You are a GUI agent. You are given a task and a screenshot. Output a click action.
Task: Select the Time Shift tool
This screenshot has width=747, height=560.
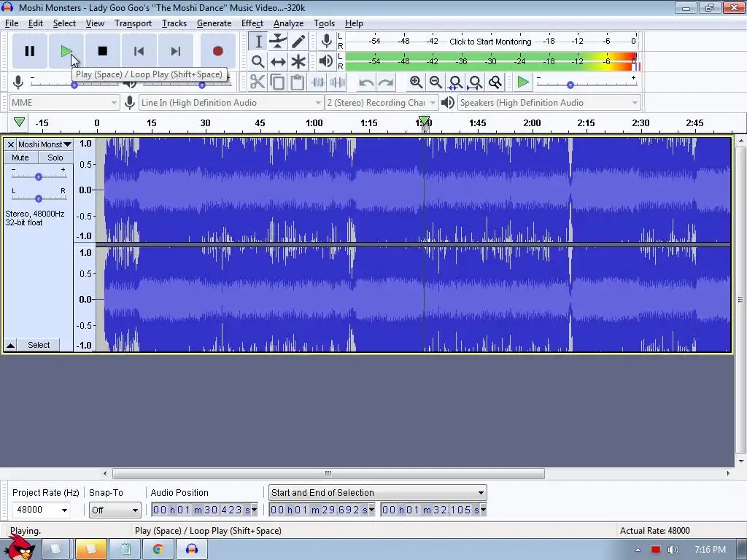click(278, 61)
